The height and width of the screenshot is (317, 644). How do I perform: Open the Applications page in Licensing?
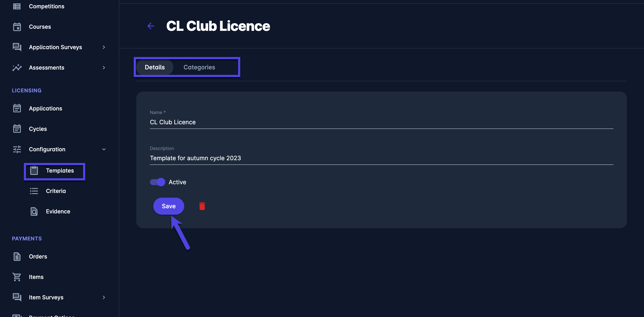[x=46, y=109]
